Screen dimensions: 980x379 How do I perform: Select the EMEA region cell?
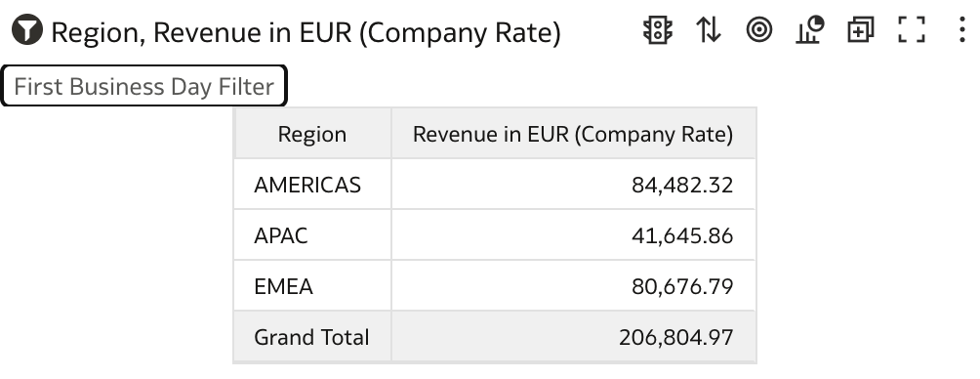(312, 286)
